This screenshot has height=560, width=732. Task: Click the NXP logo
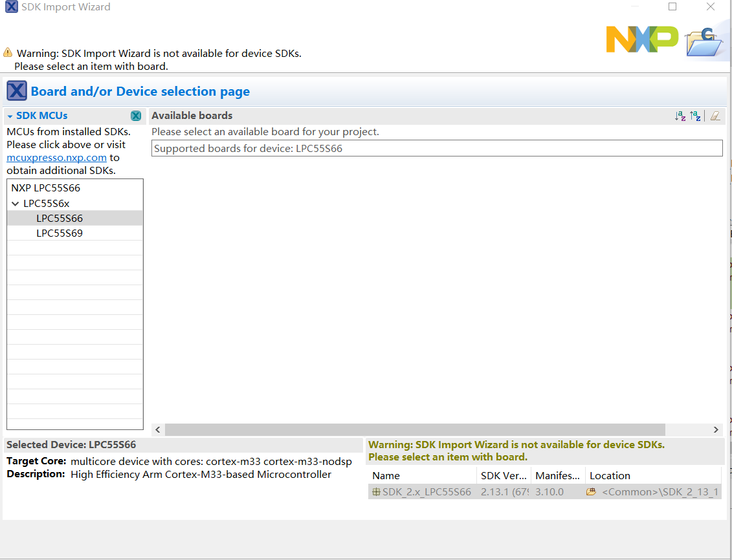tap(642, 39)
